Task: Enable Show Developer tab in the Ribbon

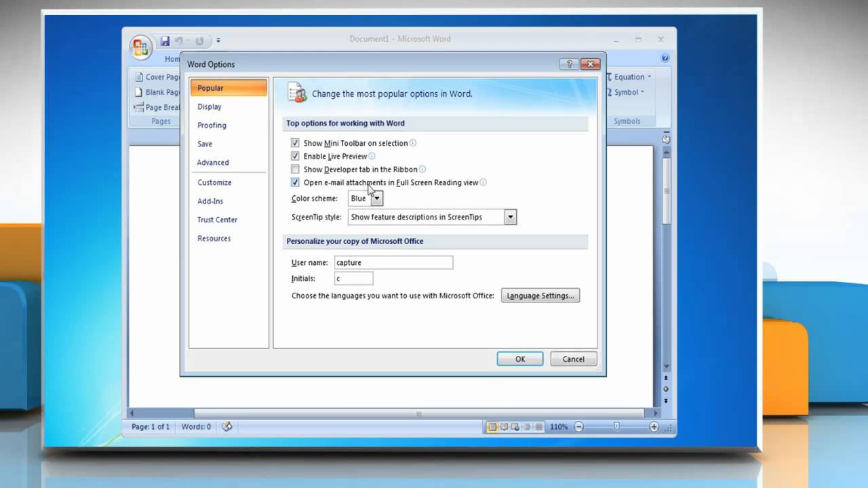Action: [295, 169]
